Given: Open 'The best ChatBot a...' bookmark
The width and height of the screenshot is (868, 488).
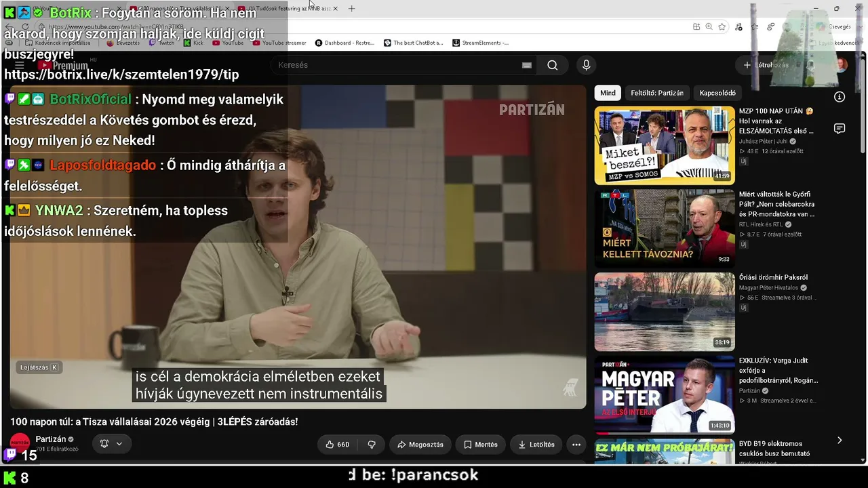Looking at the screenshot, I should point(413,43).
